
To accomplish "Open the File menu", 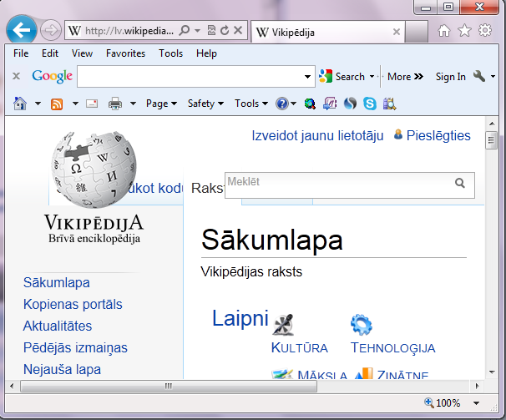I will [21, 53].
